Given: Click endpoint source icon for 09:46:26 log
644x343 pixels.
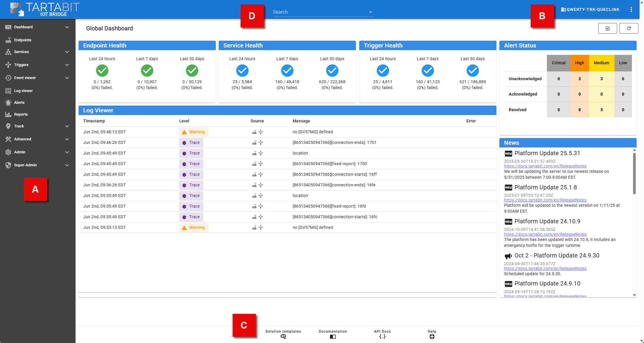Looking at the screenshot, I should point(254,143).
